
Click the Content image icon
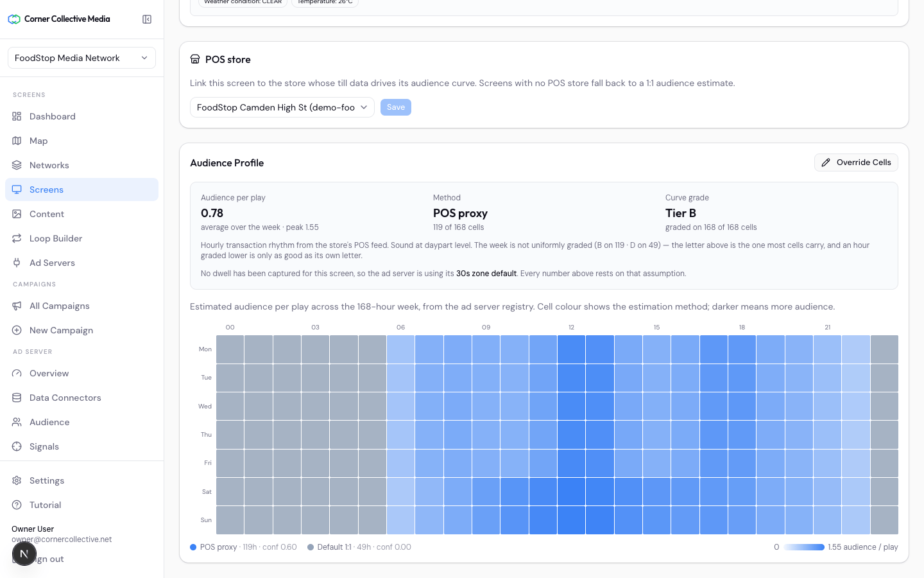tap(17, 214)
